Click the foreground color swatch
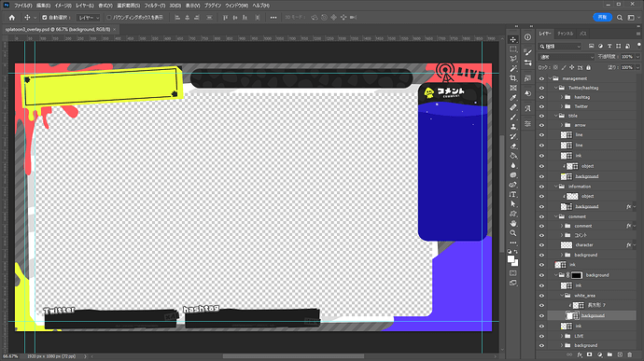Viewport: 644px width, 361px height. [511, 259]
